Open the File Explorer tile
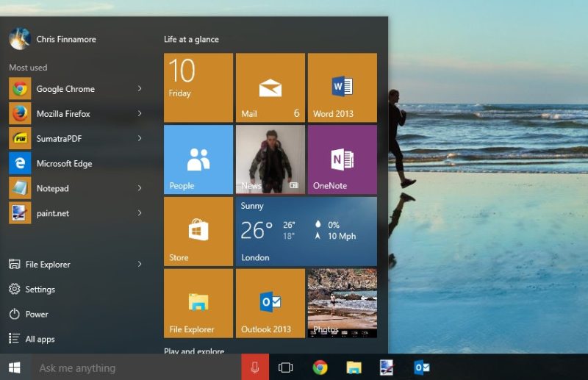Image resolution: width=588 pixels, height=380 pixels. pyautogui.click(x=198, y=303)
